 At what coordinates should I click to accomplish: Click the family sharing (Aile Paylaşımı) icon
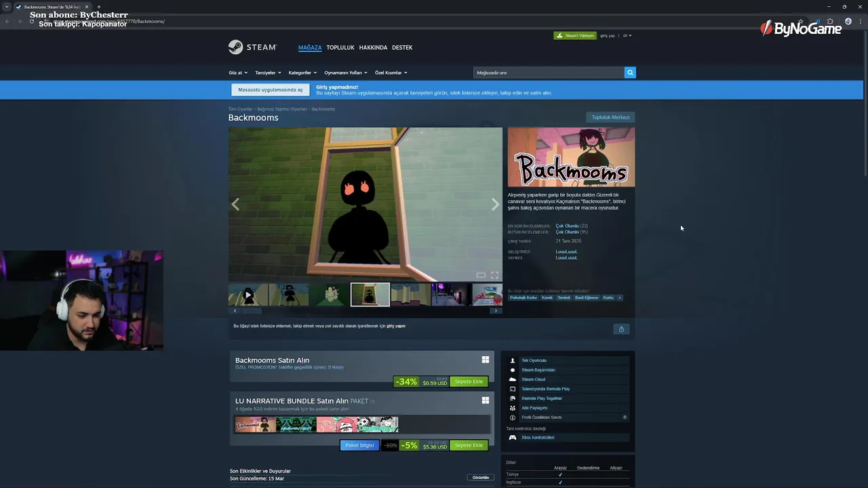click(513, 408)
